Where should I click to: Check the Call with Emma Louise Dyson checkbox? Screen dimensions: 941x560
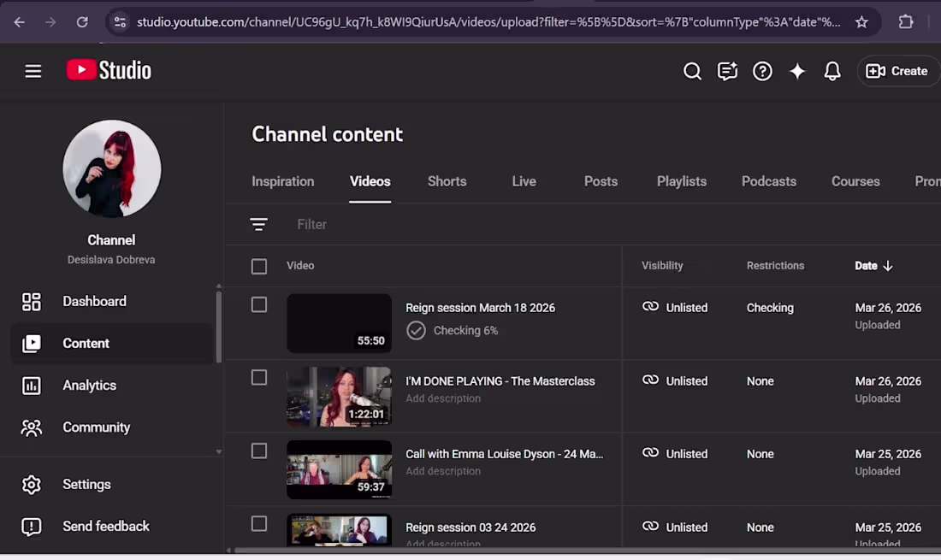[x=258, y=451]
